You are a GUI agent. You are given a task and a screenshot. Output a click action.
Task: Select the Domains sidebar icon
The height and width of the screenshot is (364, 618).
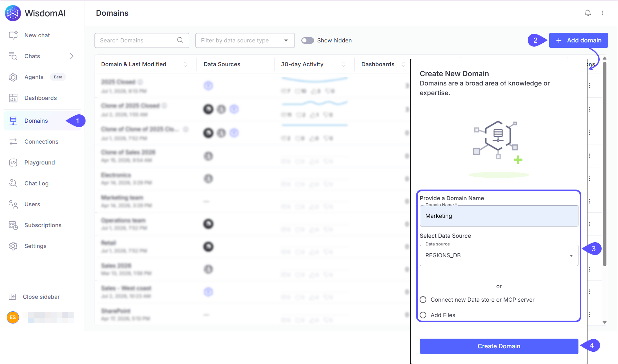click(13, 121)
